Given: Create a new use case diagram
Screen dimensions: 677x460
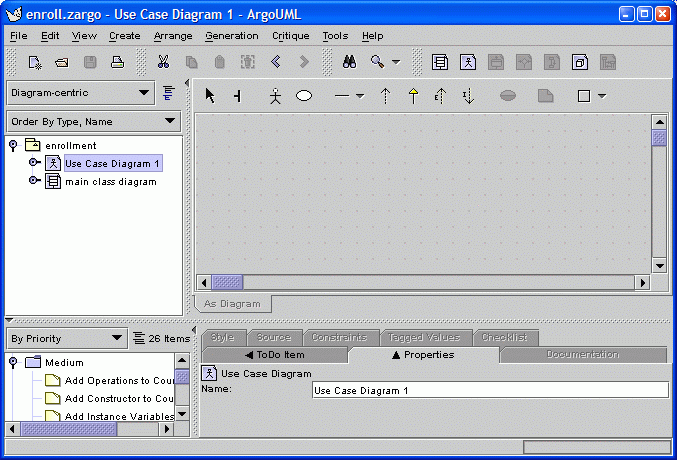Looking at the screenshot, I should [468, 63].
